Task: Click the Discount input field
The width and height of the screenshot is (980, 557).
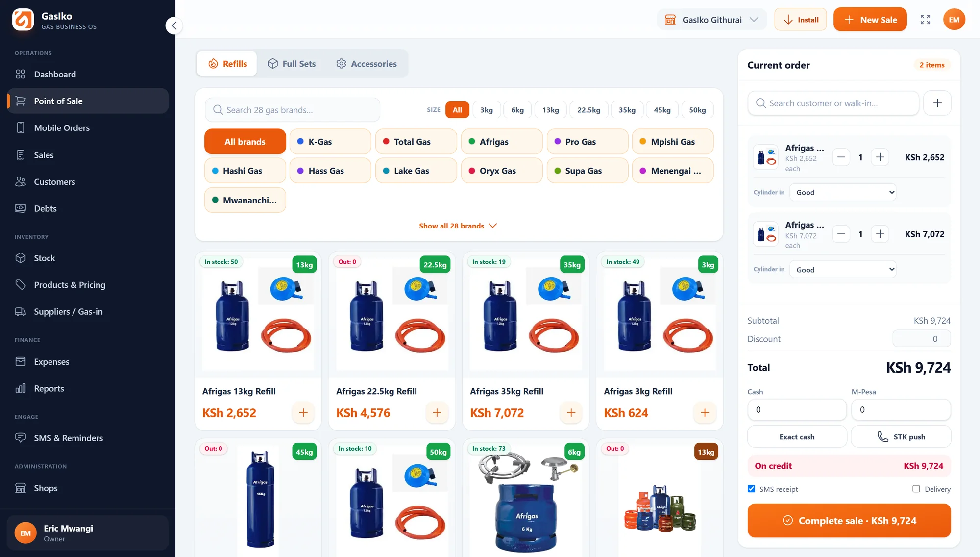Action: tap(922, 339)
